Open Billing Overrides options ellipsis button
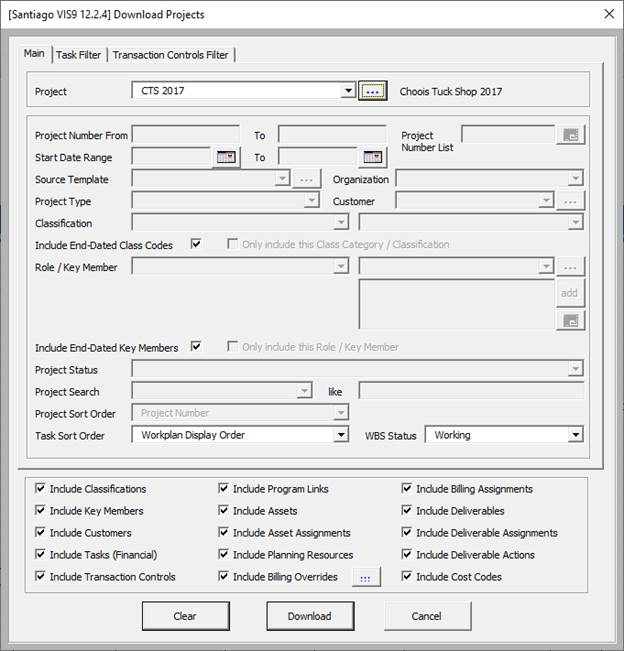 (366, 577)
